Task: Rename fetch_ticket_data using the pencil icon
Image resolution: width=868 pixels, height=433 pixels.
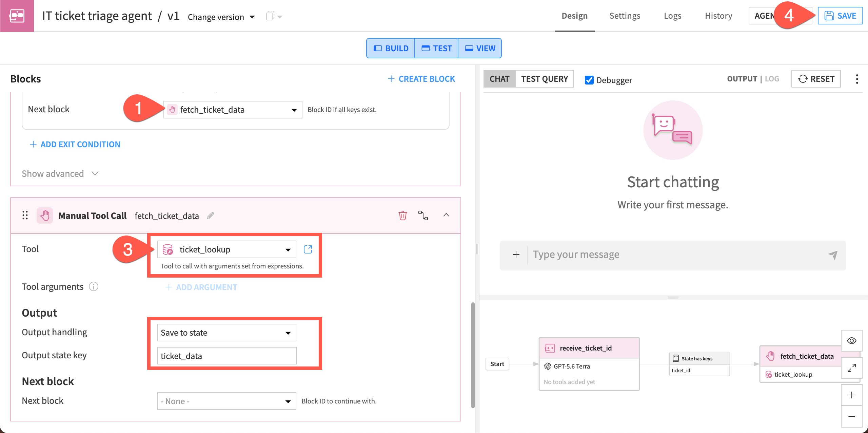Action: tap(211, 216)
